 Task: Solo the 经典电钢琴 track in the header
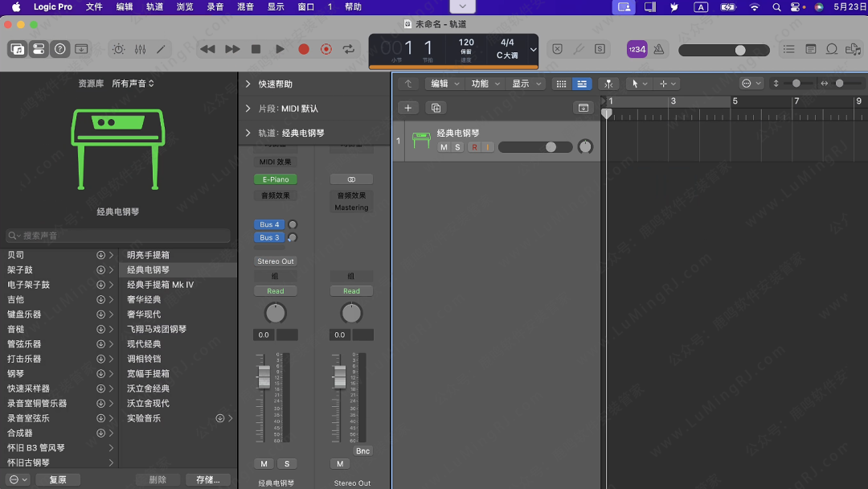(457, 147)
